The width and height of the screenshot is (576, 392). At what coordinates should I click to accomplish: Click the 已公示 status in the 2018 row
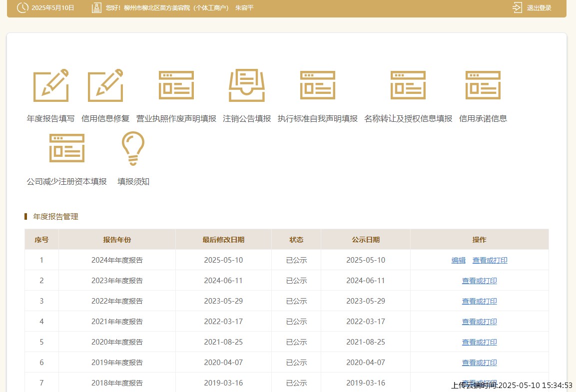296,383
